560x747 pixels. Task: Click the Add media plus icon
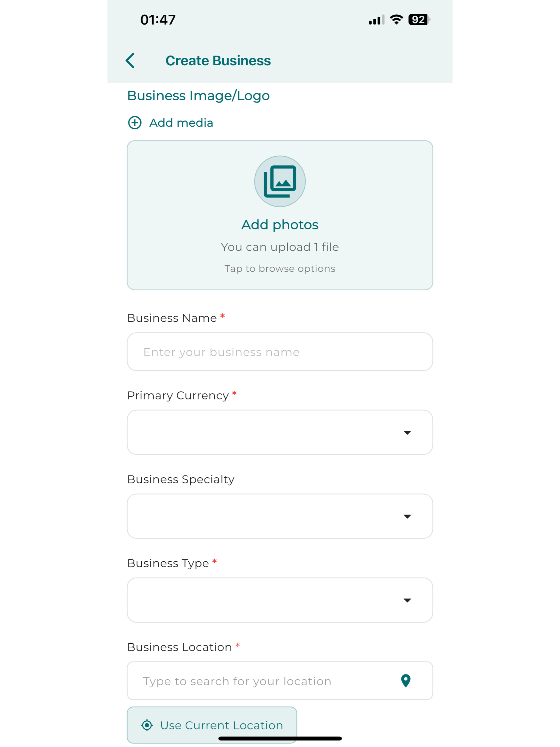(135, 122)
